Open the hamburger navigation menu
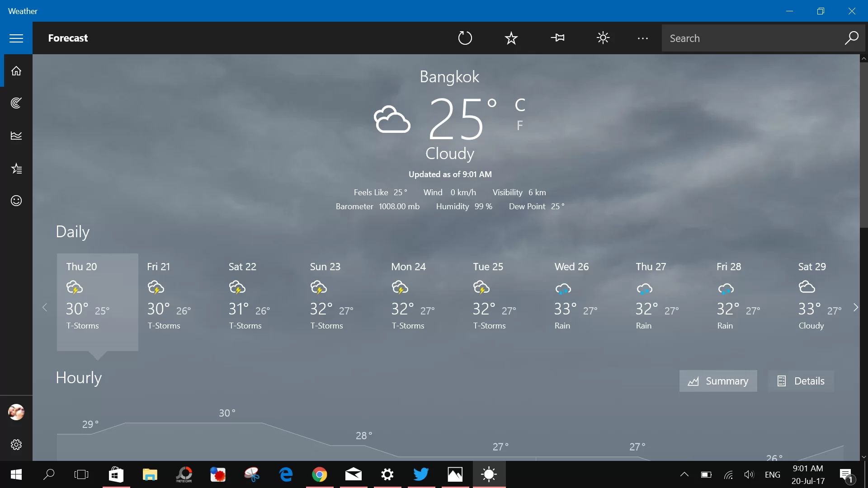Image resolution: width=868 pixels, height=488 pixels. (x=16, y=38)
